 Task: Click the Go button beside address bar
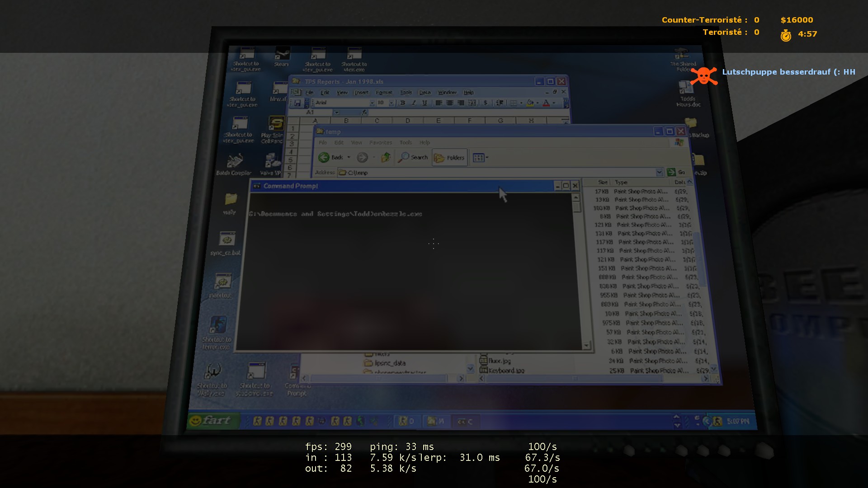pyautogui.click(x=676, y=172)
